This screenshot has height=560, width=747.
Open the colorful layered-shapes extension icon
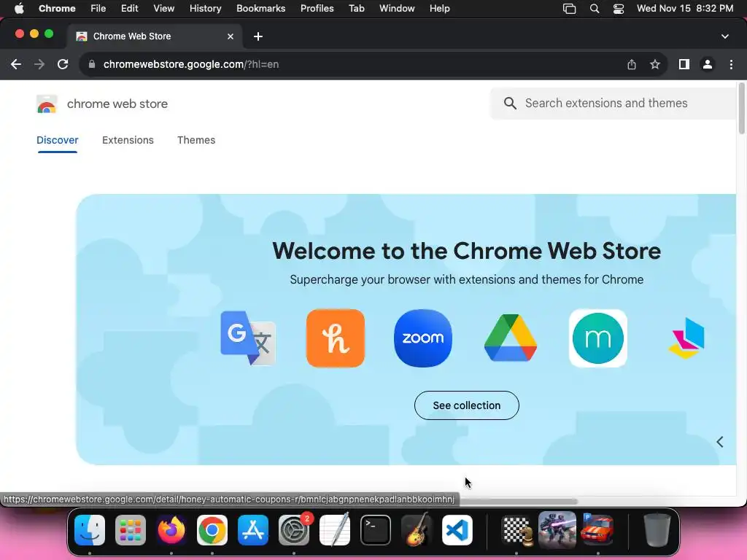686,338
